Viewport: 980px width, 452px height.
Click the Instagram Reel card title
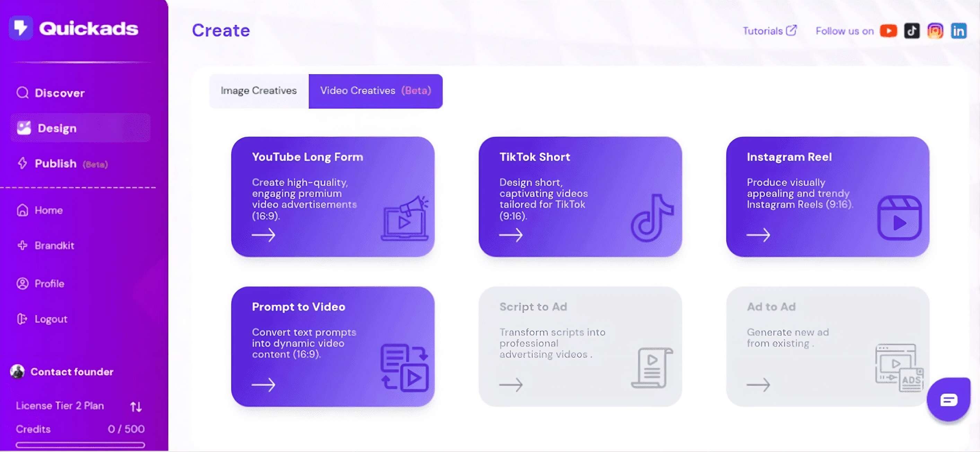(789, 157)
